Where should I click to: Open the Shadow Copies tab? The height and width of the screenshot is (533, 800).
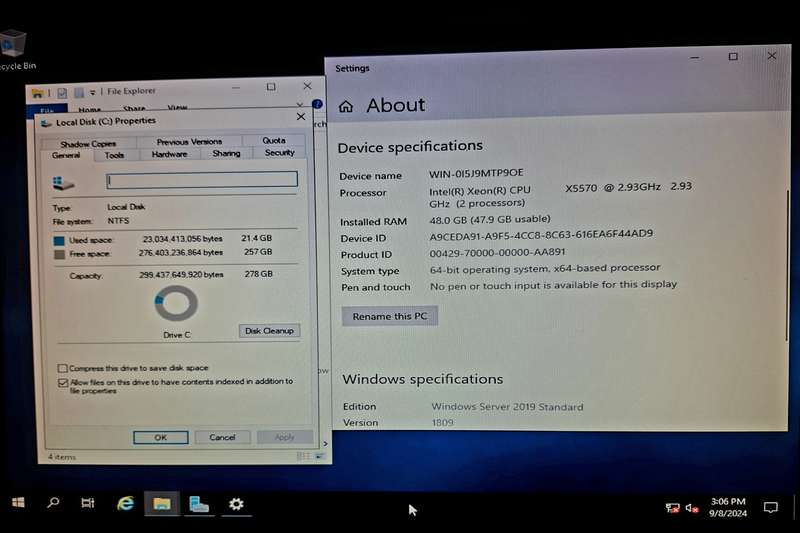click(x=88, y=144)
